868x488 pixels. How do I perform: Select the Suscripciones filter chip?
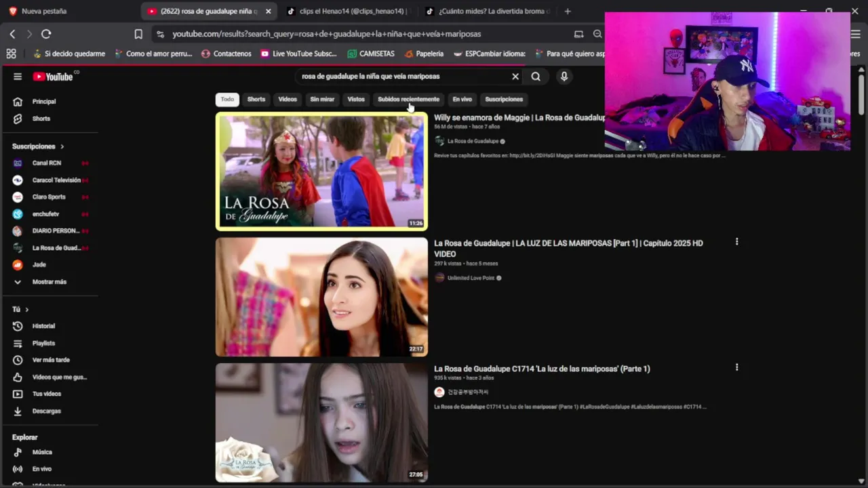pyautogui.click(x=504, y=99)
